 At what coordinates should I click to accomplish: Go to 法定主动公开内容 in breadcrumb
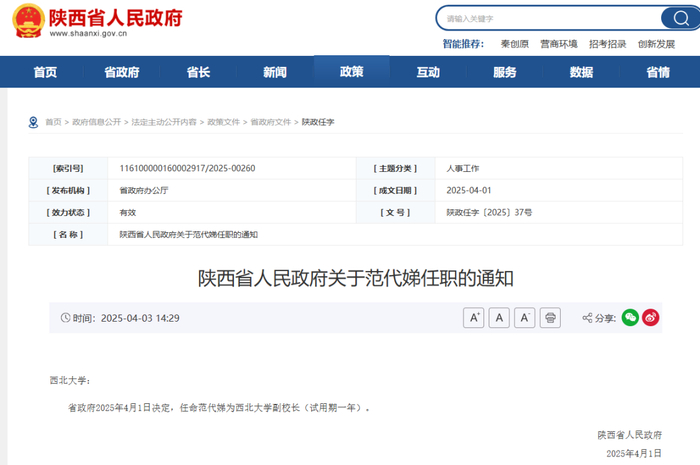pos(164,122)
